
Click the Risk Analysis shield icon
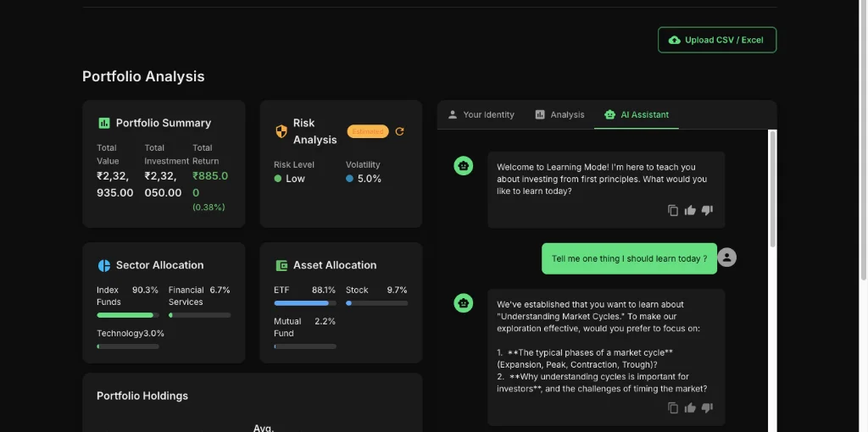click(281, 131)
